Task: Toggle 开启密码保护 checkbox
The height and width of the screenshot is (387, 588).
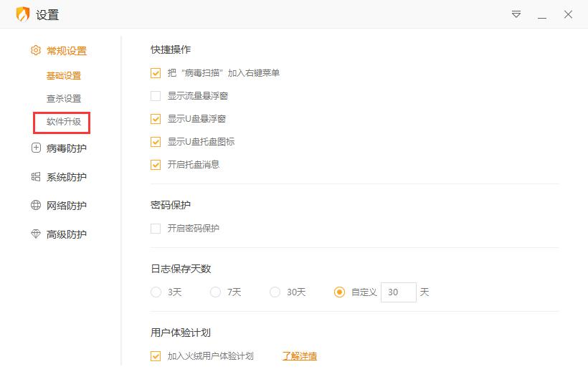Action: pos(156,229)
